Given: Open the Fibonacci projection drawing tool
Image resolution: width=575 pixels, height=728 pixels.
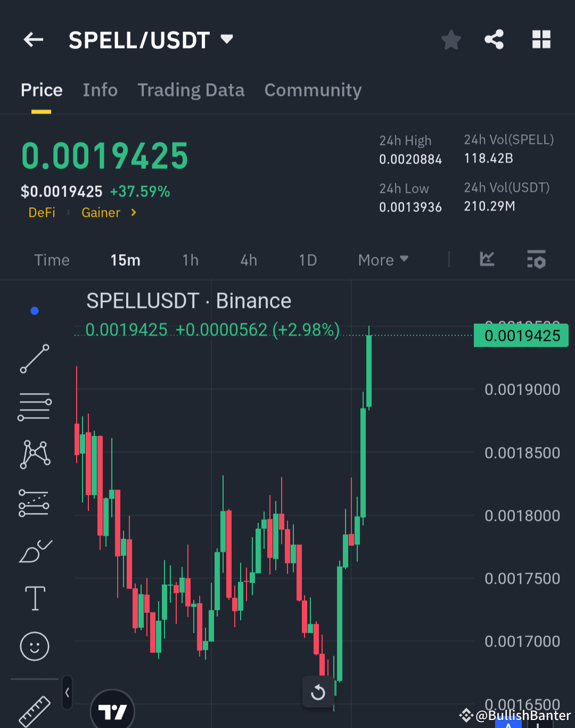Looking at the screenshot, I should point(34,502).
